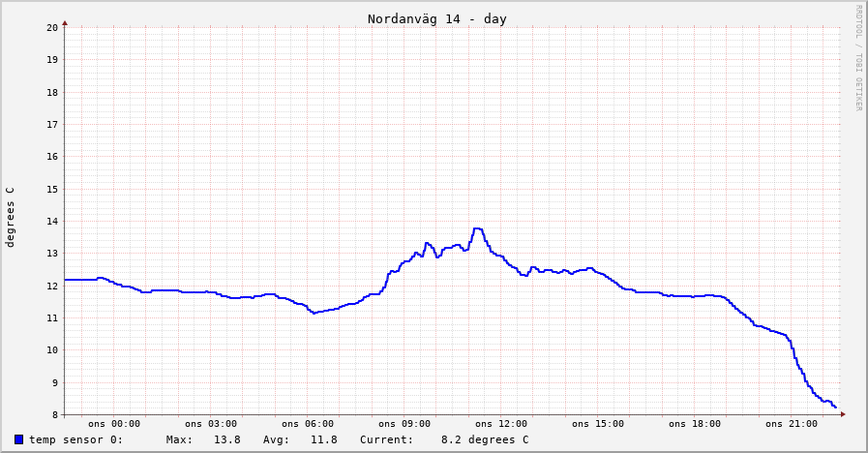The height and width of the screenshot is (453, 868).
Task: Click the blue temp sensor legend swatch
Action: [18, 439]
